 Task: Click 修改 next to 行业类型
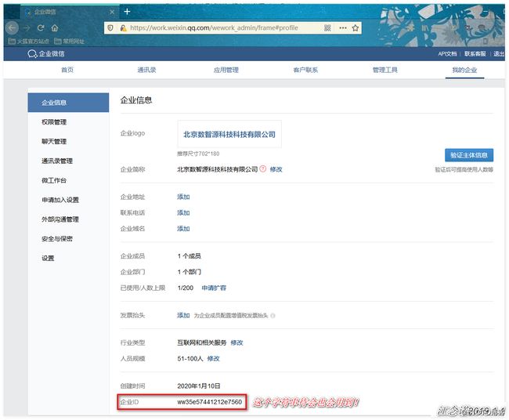click(237, 342)
